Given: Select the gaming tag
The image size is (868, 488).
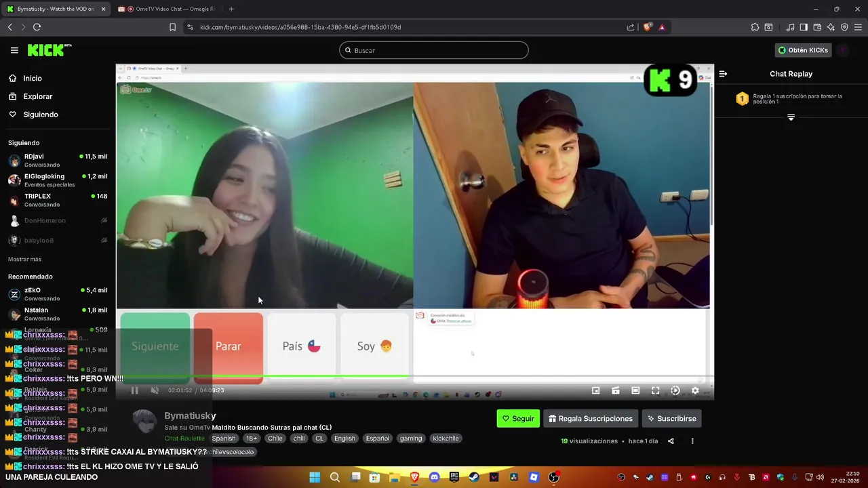Looking at the screenshot, I should point(411,439).
